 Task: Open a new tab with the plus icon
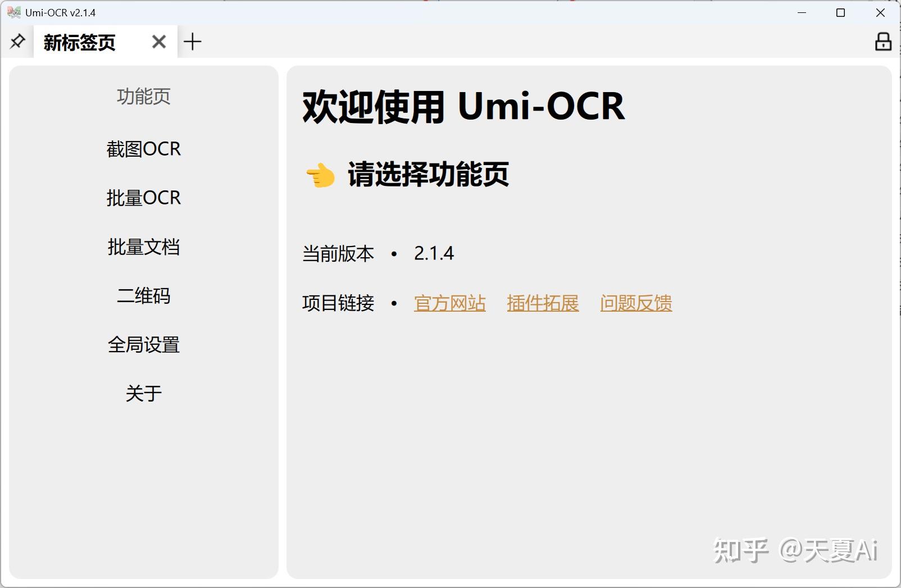[193, 41]
